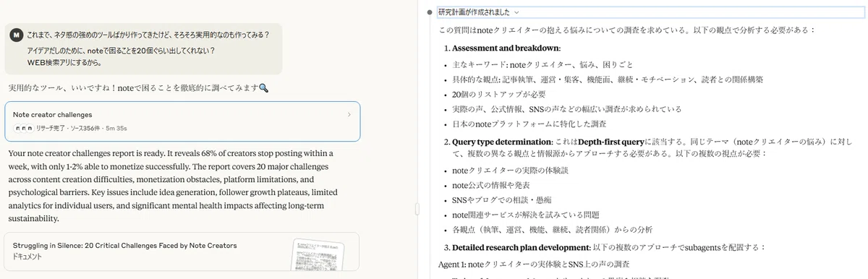The image size is (868, 279).
Task: Click the 研究計画が作成されました header text
Action: click(x=473, y=13)
